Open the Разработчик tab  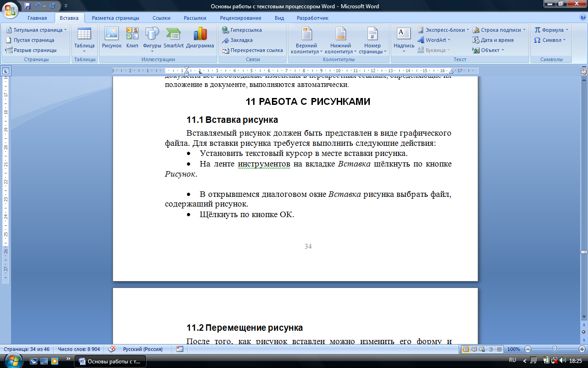tap(312, 18)
